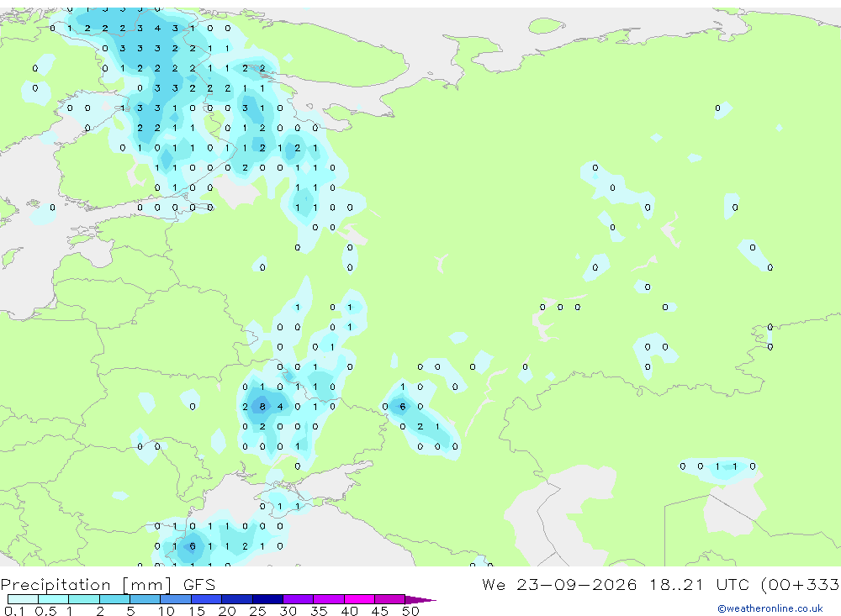Pick the lightest cyan 0.1–0.5 legend swatch
The height and width of the screenshot is (616, 841).
pos(23,599)
